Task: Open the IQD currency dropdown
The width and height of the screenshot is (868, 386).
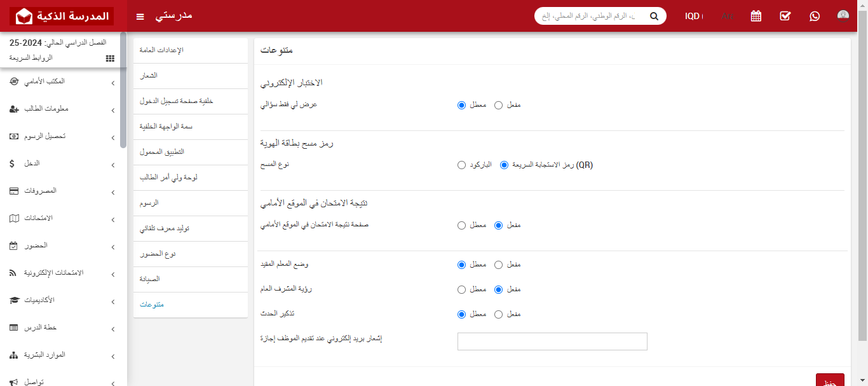Action: point(694,16)
